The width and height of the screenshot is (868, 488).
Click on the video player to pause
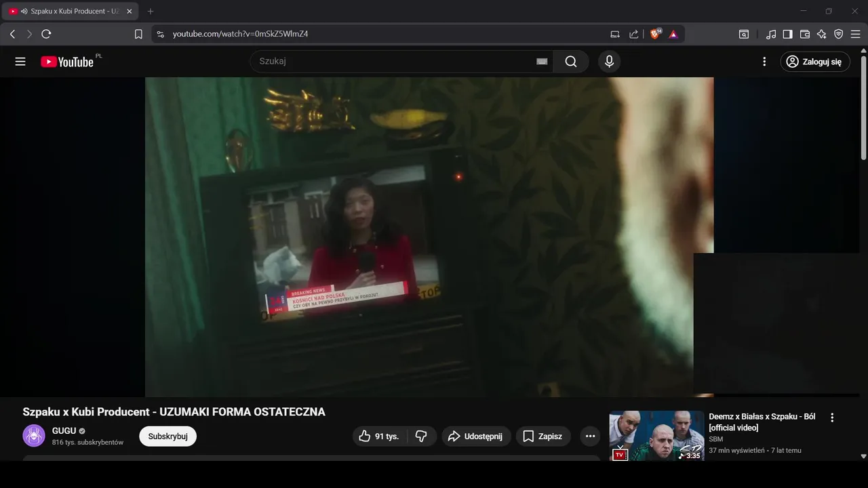coord(429,237)
